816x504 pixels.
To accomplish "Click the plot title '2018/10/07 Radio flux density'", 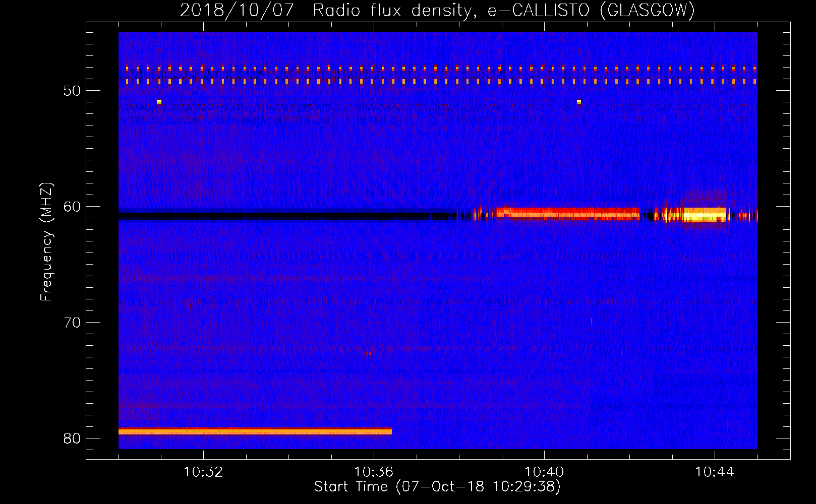I will 437,10.
